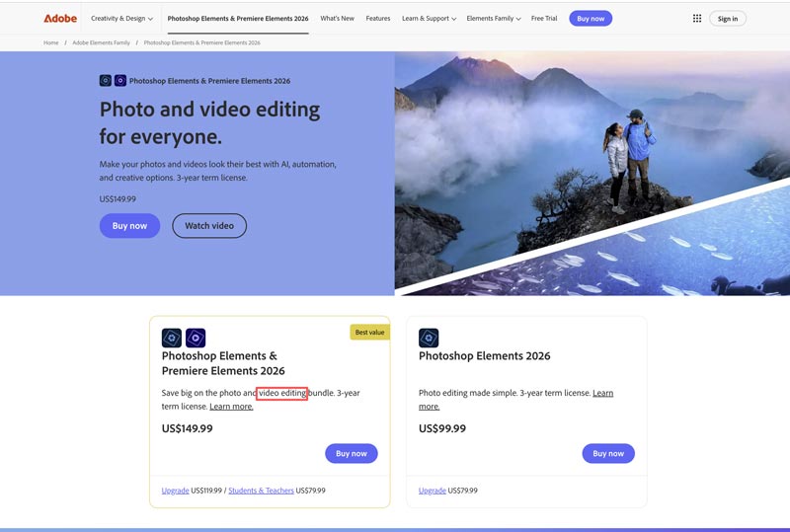Screen dimensions: 790x532
Task: Click Buy now in the top navigation
Action: tap(591, 19)
